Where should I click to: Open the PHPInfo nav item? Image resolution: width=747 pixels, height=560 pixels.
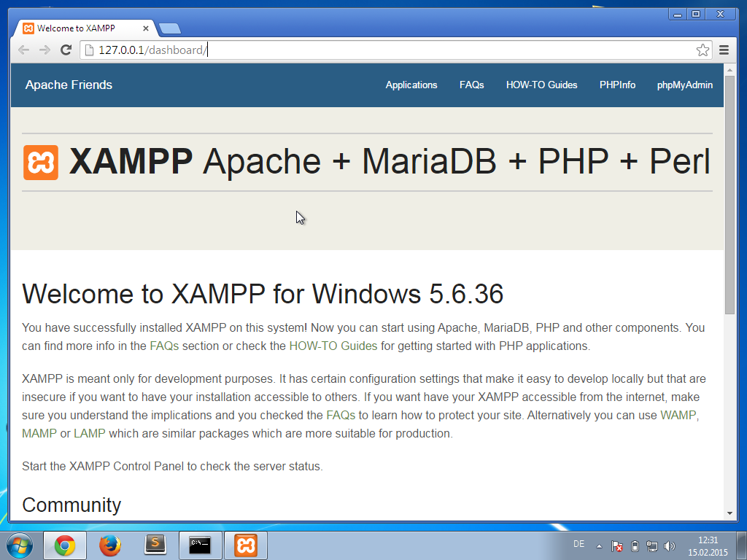[x=617, y=85]
